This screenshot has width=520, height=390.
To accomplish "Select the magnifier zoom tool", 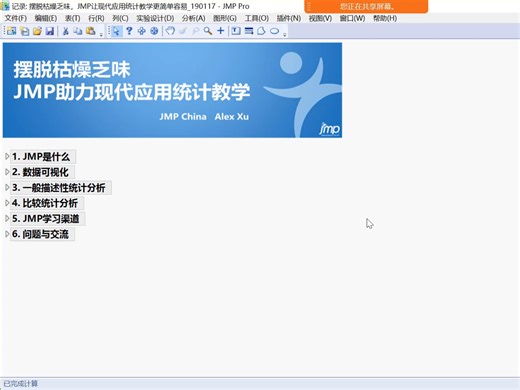I will click(208, 31).
